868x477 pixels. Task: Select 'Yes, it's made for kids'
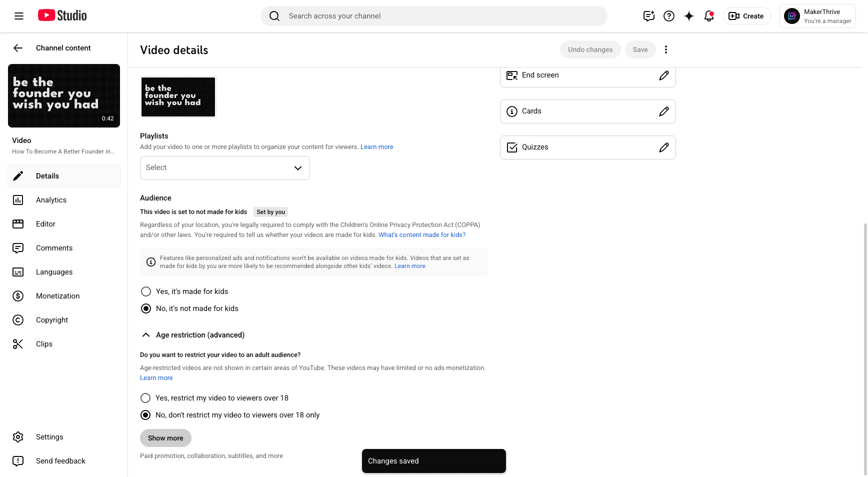click(x=146, y=291)
